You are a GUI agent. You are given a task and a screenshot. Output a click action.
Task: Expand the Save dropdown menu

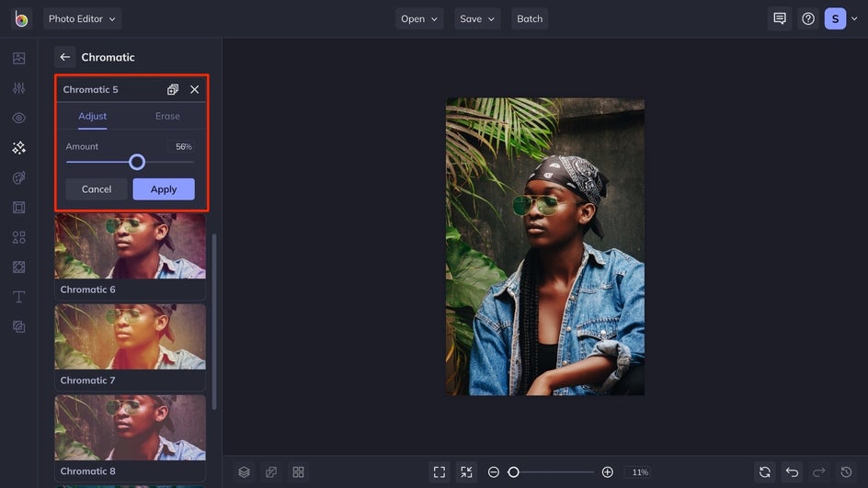[477, 18]
